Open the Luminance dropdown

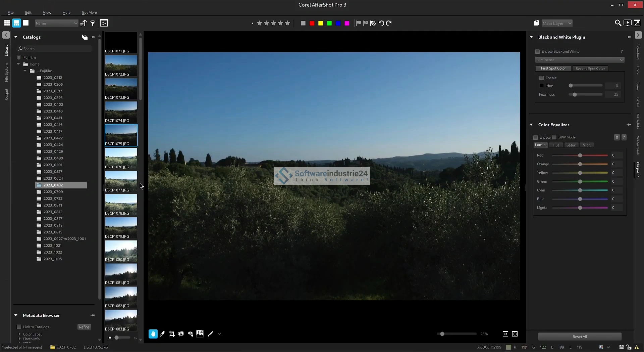(580, 60)
